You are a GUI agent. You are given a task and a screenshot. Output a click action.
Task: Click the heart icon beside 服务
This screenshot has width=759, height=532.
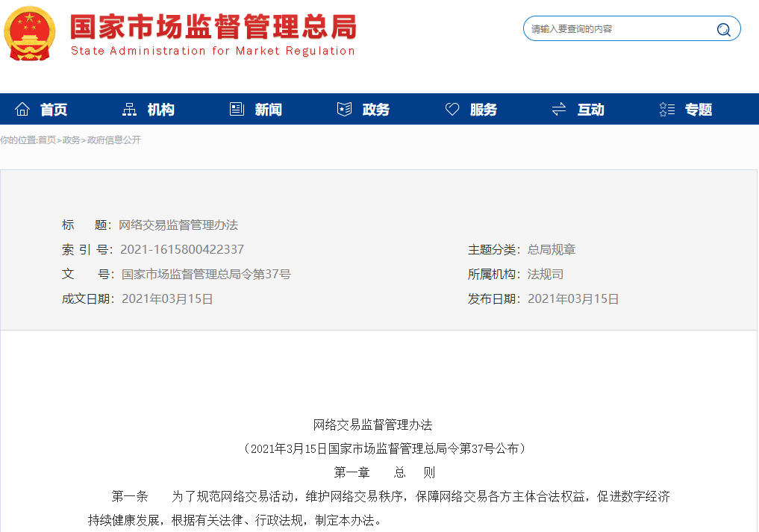point(452,110)
